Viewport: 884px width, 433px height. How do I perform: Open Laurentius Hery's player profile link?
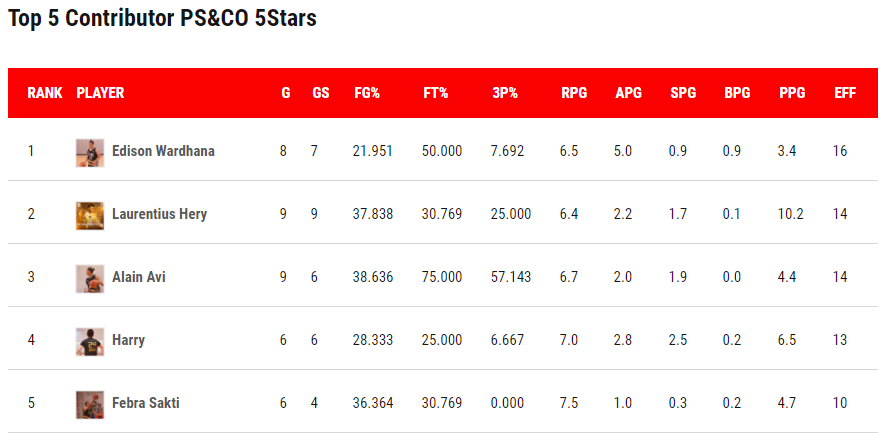pyautogui.click(x=159, y=215)
